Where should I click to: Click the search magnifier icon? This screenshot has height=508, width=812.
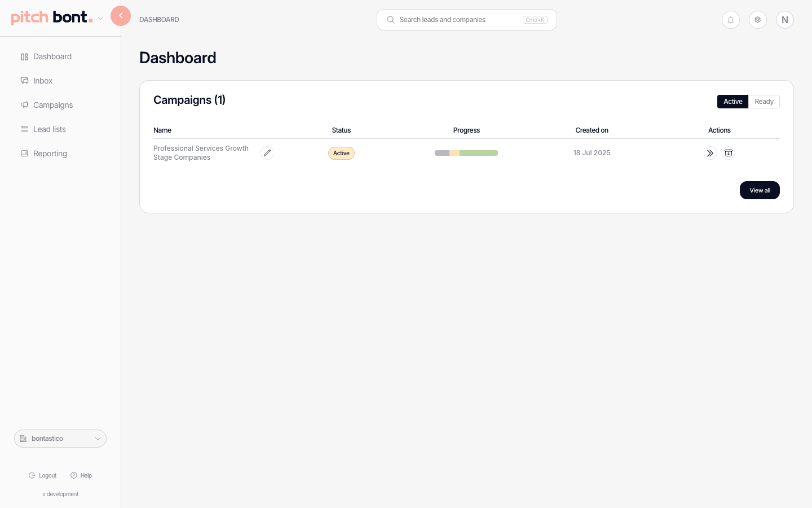coord(390,20)
